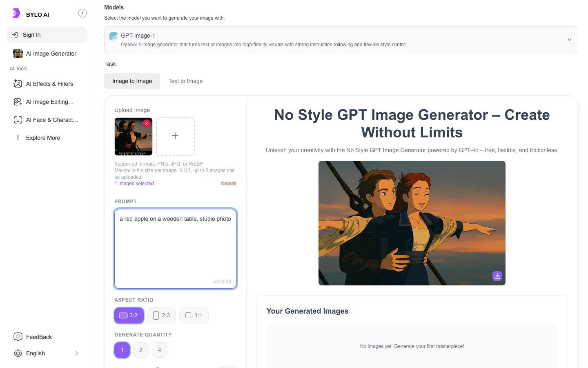Click the BYLO AI logo
Screen dimensions: 588x368
click(x=31, y=14)
